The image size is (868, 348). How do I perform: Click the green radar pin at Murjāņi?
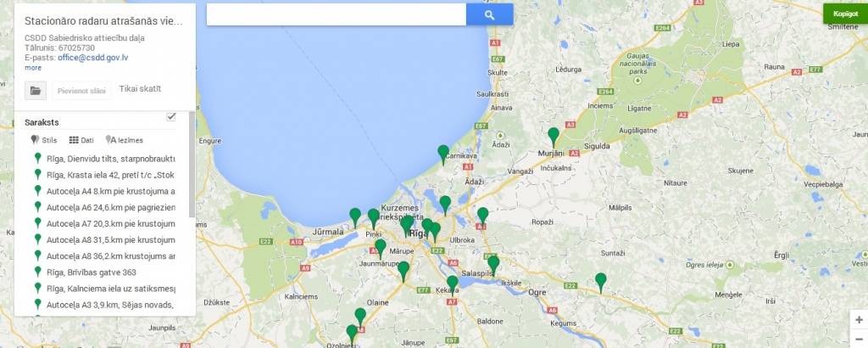pos(553,137)
